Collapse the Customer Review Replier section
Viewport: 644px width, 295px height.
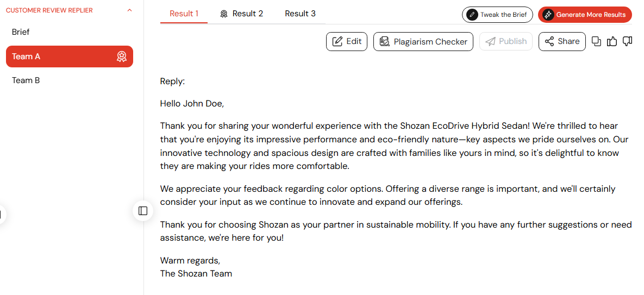(130, 10)
